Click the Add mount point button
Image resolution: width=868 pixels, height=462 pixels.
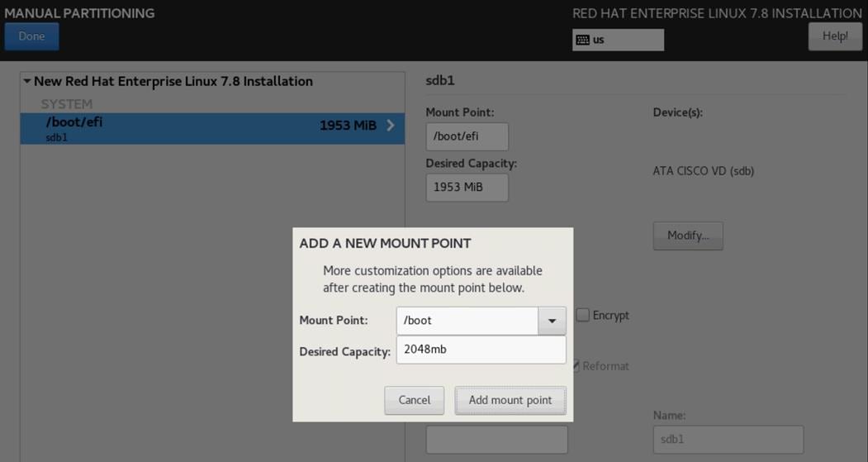510,400
